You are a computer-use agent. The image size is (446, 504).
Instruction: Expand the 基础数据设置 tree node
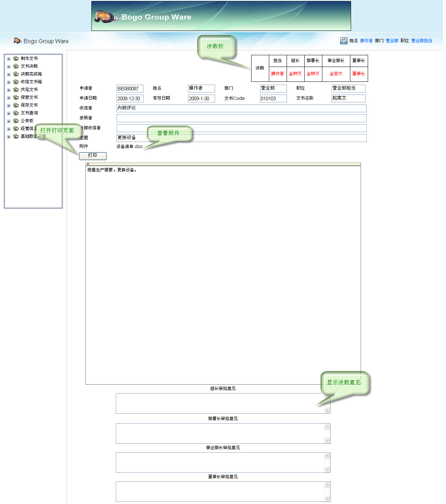(8, 136)
